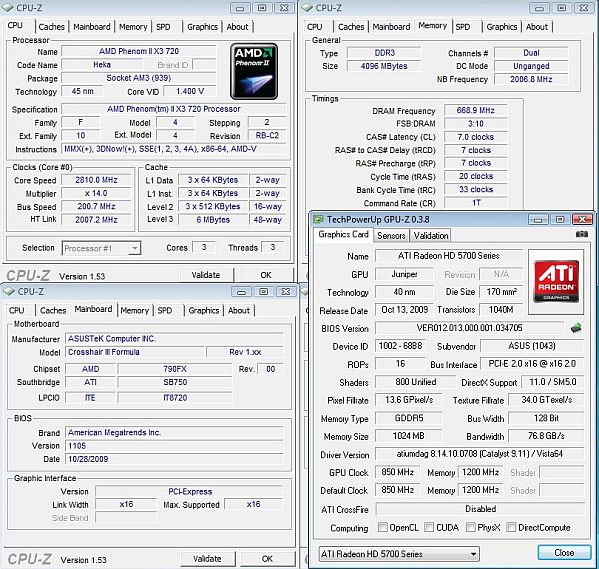Open Graphics tab in top-left CPU-Z window
This screenshot has height=569, width=599.
point(202,27)
